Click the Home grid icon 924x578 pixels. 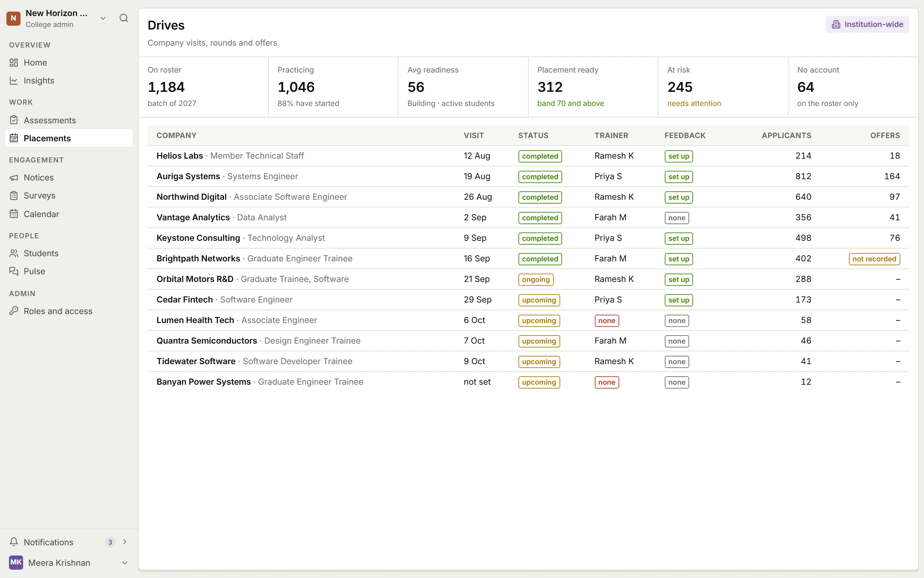point(14,62)
